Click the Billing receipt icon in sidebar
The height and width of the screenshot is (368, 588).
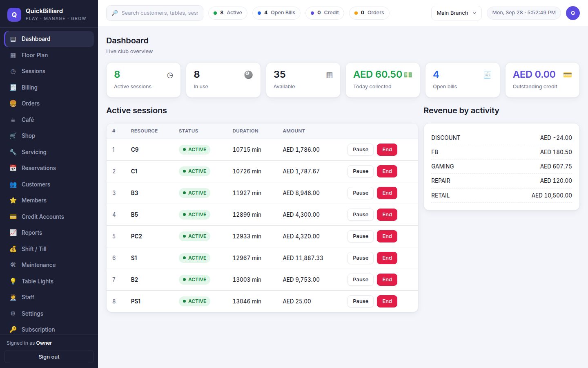click(13, 88)
